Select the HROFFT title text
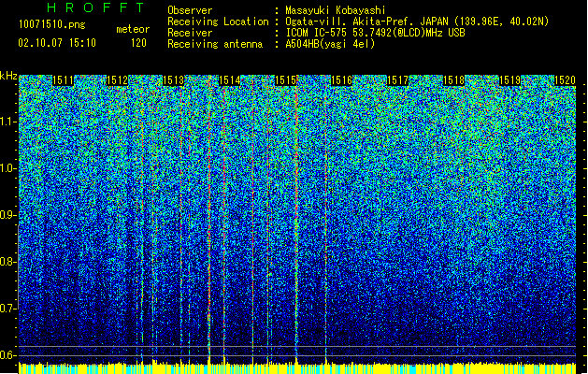The width and height of the screenshot is (588, 374). [x=95, y=7]
